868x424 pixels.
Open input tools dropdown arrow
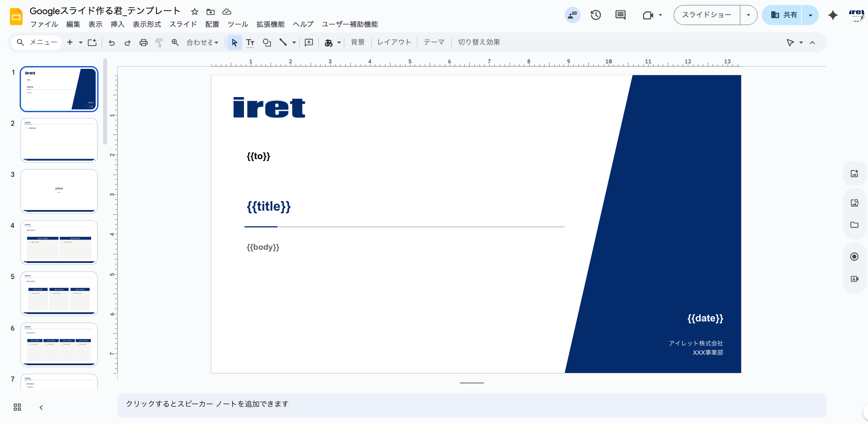pos(339,42)
